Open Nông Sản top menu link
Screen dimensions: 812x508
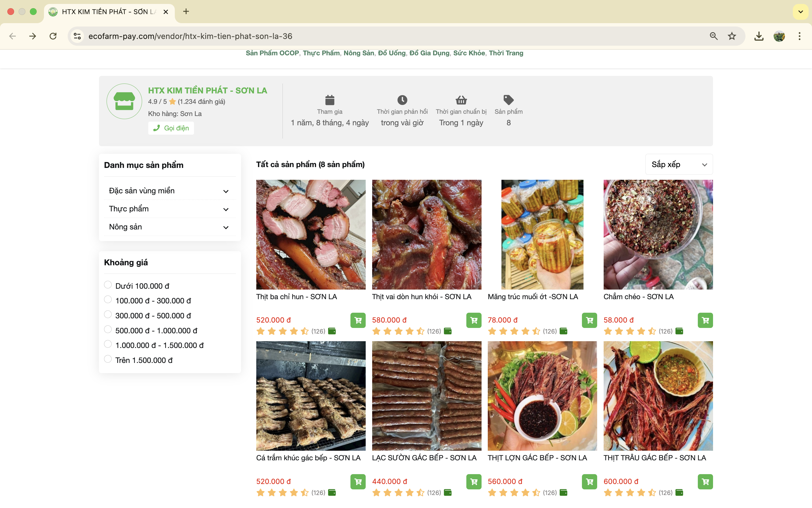pyautogui.click(x=359, y=53)
